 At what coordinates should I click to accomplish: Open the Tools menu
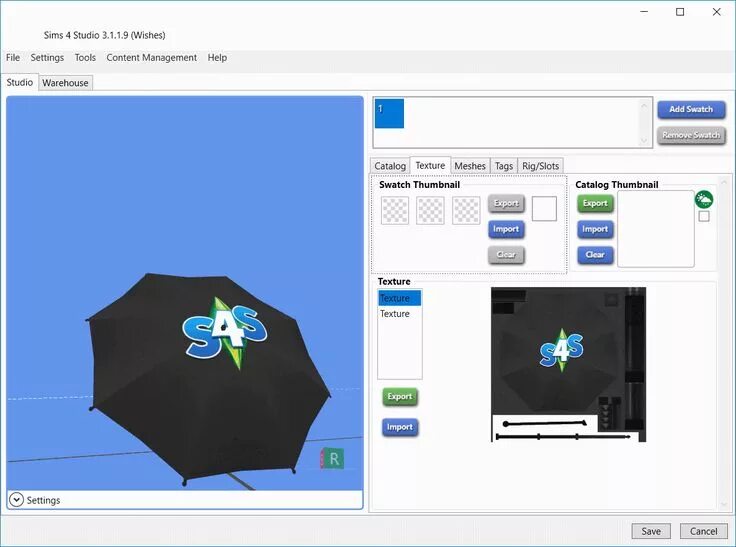[x=85, y=58]
